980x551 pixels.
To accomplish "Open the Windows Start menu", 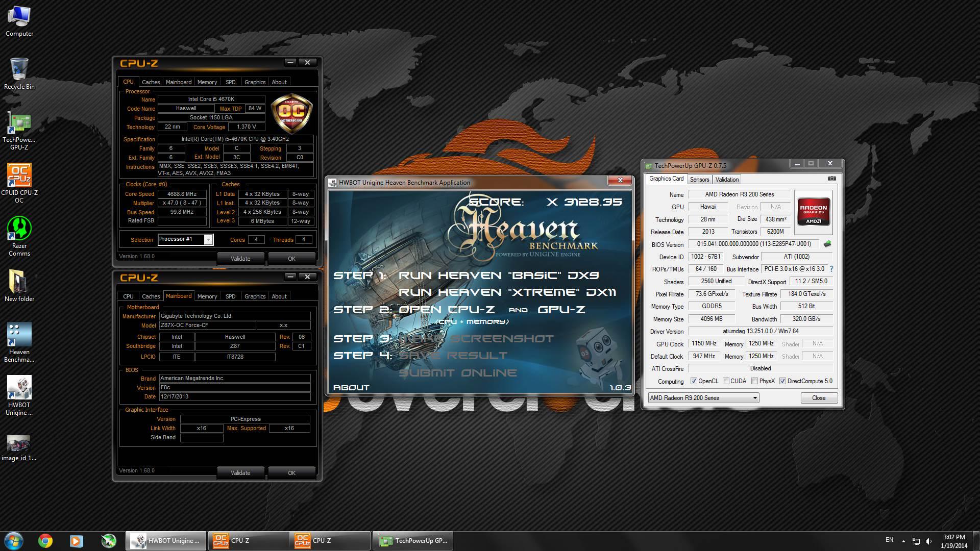I will pyautogui.click(x=13, y=541).
